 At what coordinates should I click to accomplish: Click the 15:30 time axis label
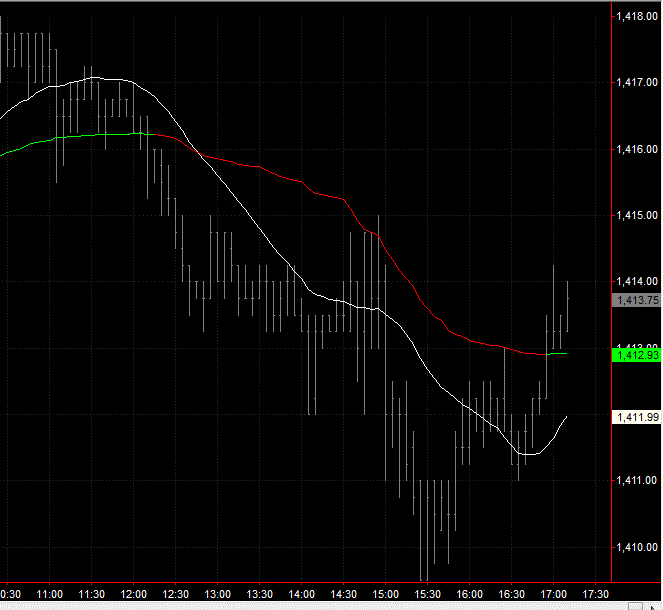coord(427,594)
